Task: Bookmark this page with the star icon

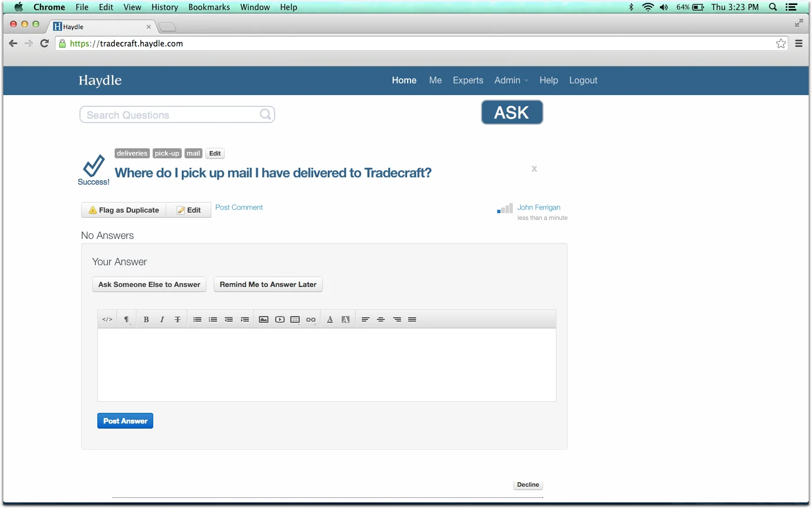Action: [x=781, y=44]
